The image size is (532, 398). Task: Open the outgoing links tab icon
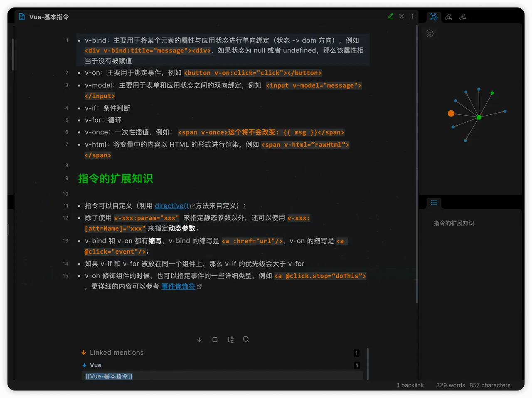coord(463,17)
